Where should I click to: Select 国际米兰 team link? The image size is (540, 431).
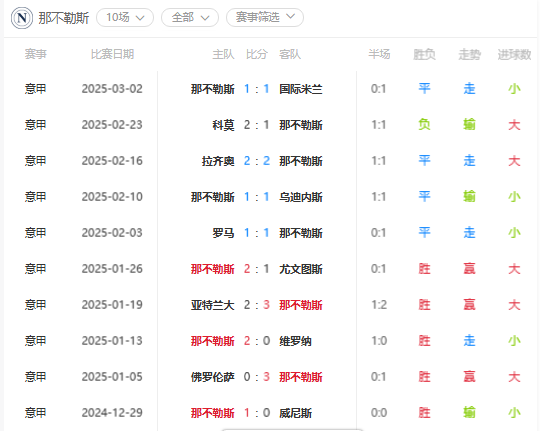pos(301,89)
